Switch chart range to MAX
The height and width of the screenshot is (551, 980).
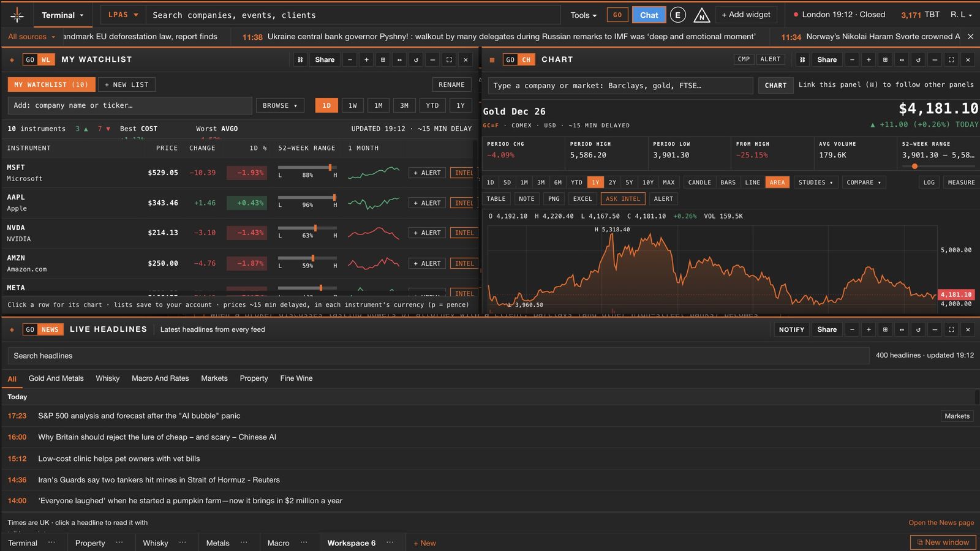coord(669,182)
